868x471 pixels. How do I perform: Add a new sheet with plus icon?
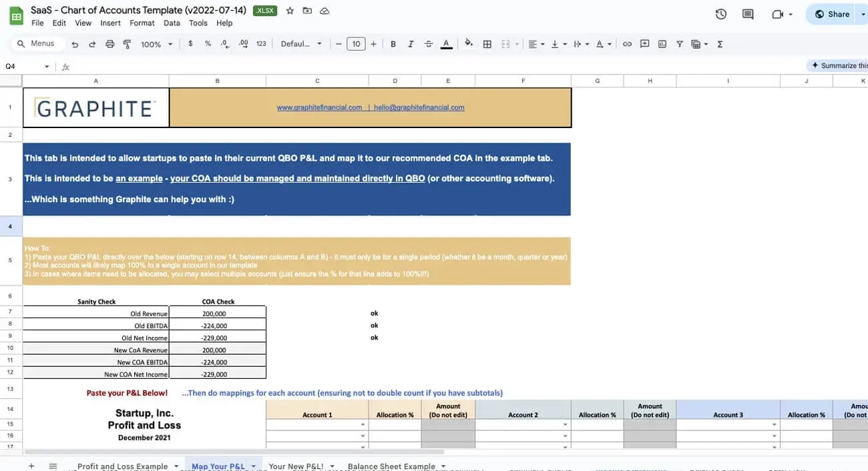[x=31, y=466]
